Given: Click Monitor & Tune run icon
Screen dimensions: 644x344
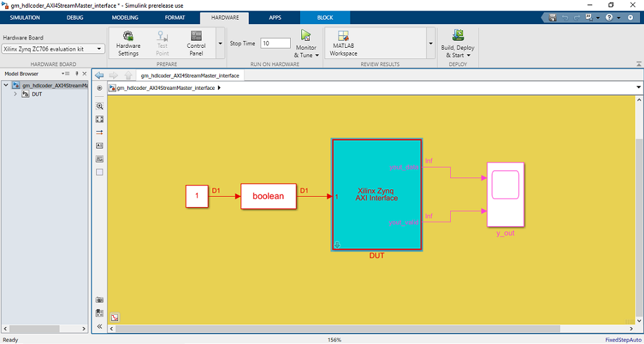Looking at the screenshot, I should click(x=305, y=35).
